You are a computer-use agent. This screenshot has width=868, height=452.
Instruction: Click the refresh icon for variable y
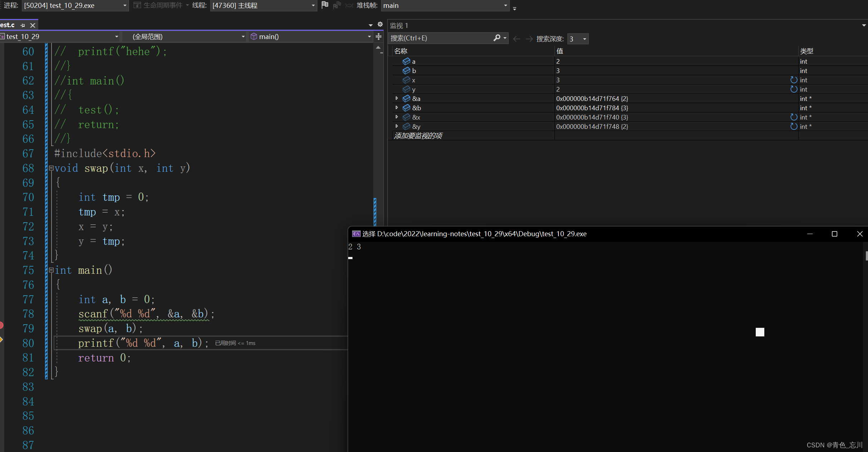[x=794, y=89]
